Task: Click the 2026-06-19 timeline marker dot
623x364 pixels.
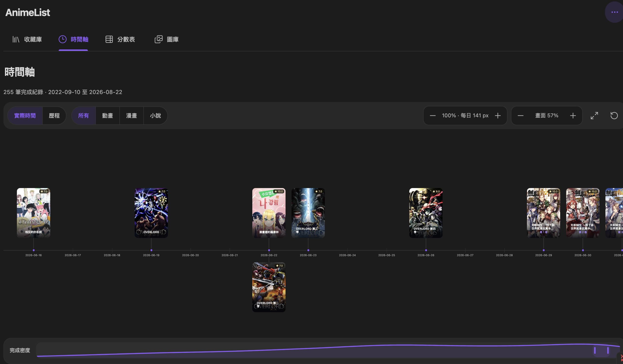Action: tap(151, 250)
